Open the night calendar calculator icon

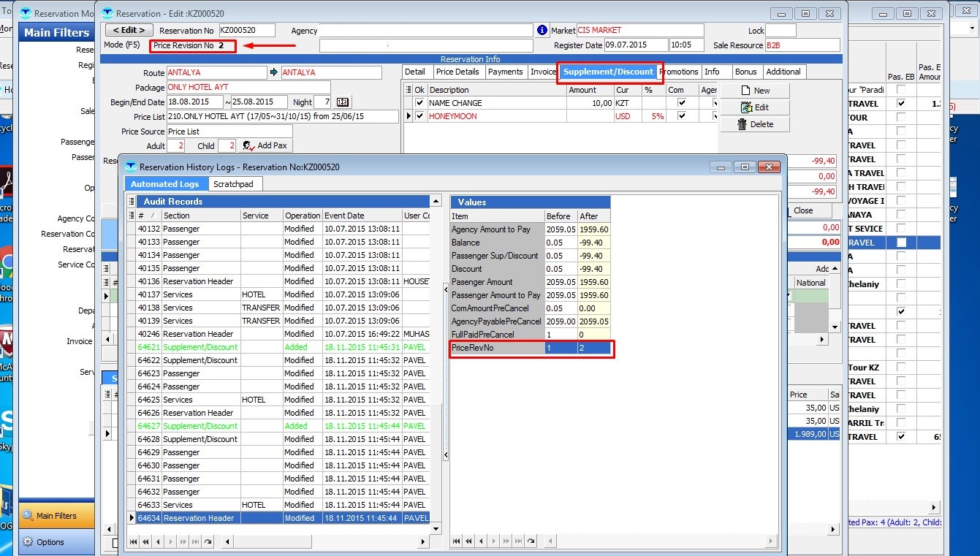pos(343,102)
